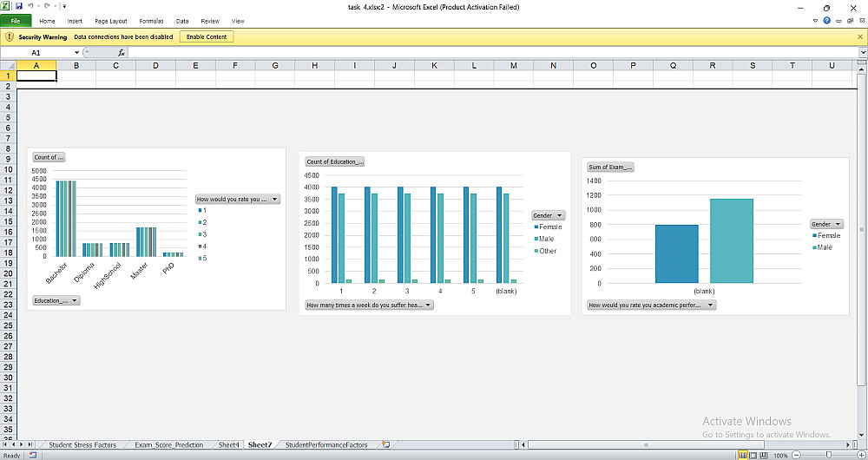The image size is (868, 460).
Task: Select row header 10
Action: pos(9,169)
